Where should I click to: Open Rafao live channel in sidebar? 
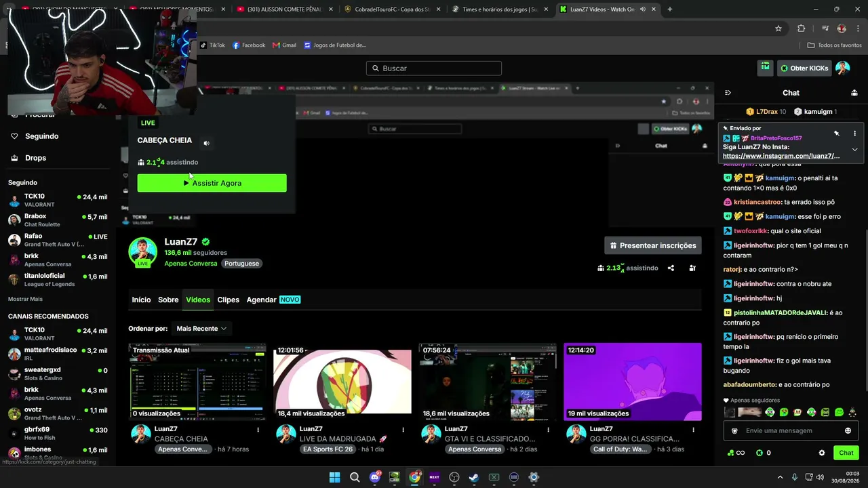(x=58, y=240)
